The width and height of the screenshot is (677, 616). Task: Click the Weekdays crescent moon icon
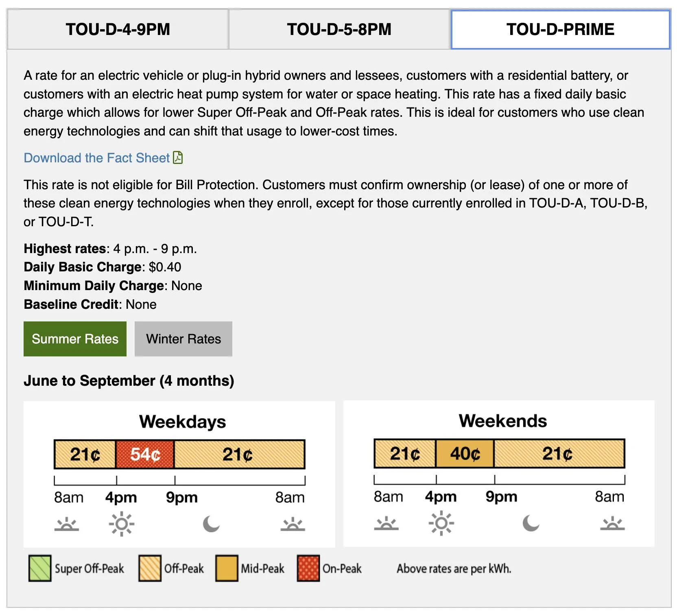(x=212, y=524)
